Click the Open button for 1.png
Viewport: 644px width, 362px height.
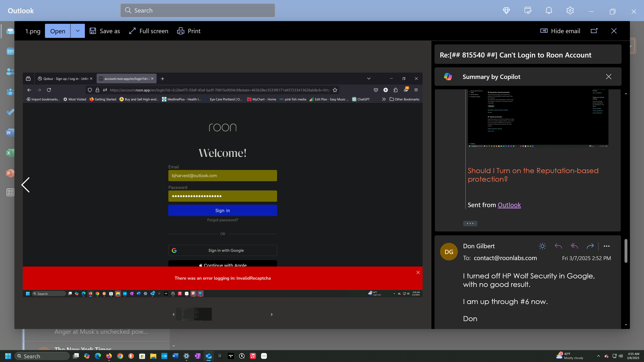[58, 31]
